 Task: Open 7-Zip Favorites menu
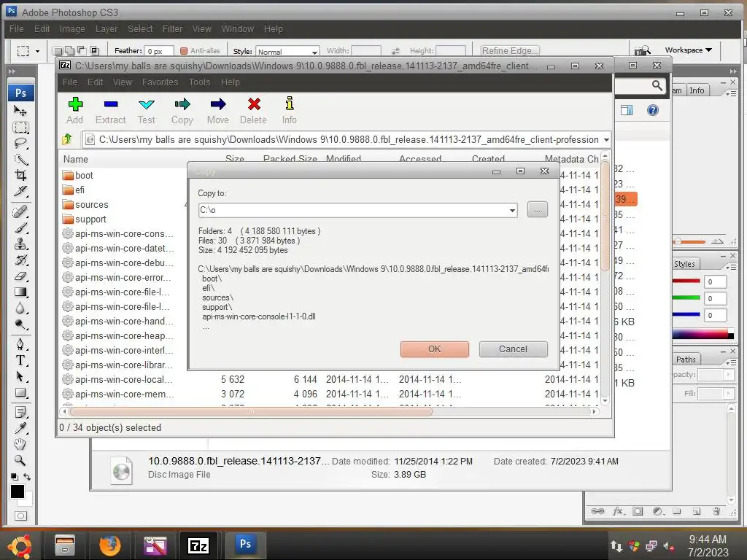160,82
